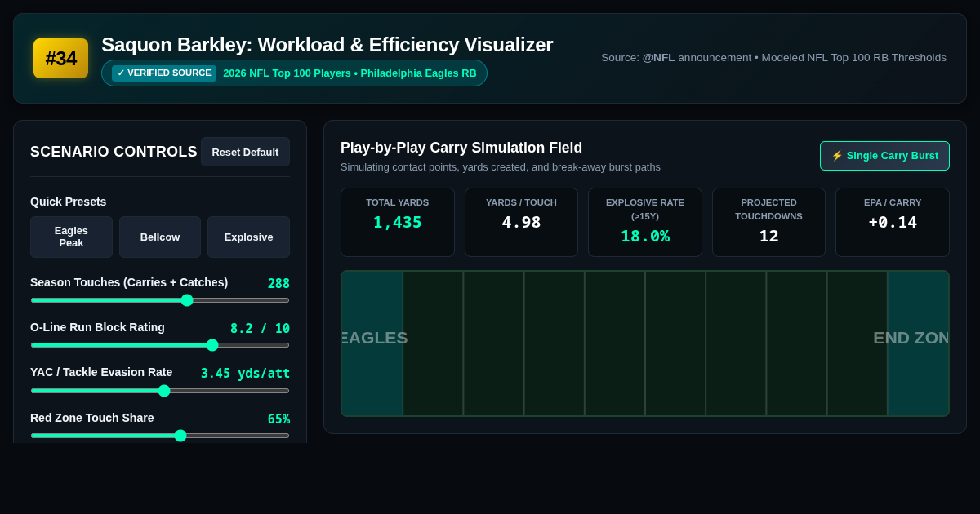The height and width of the screenshot is (514, 980).
Task: Click the 8.2 / 10 rating value
Action: 260,328
